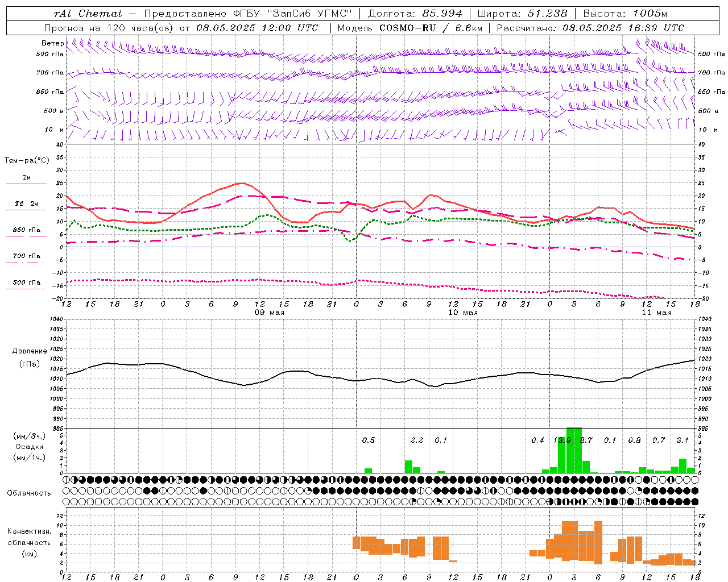Image resolution: width=728 pixels, height=582 pixels.
Task: Click the Конвективн. label
Action: pos(29,531)
